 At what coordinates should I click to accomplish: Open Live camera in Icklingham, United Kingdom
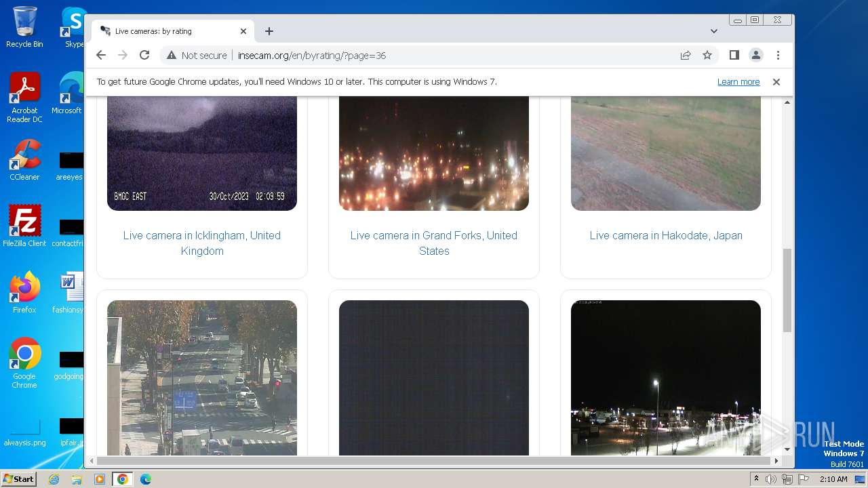202,243
